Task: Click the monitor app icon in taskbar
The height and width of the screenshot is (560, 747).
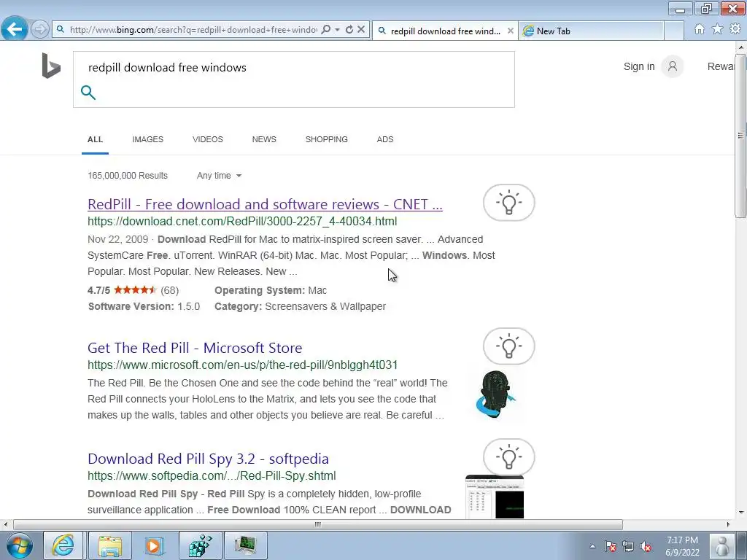Action: point(245,545)
